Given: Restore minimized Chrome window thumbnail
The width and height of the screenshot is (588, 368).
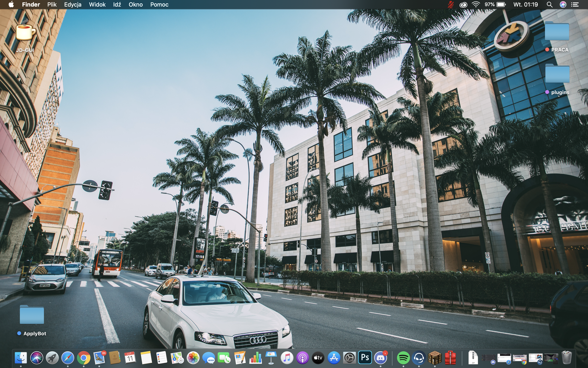Looking at the screenshot, I should tap(520, 359).
